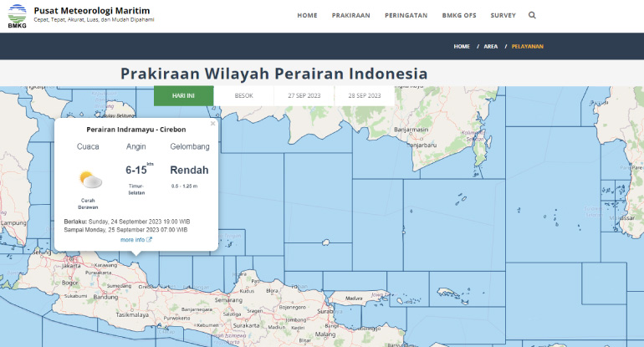Viewport: 644px width, 347px height.
Task: Click the Pusat Meteorologi Maritim title
Action: 86,10
